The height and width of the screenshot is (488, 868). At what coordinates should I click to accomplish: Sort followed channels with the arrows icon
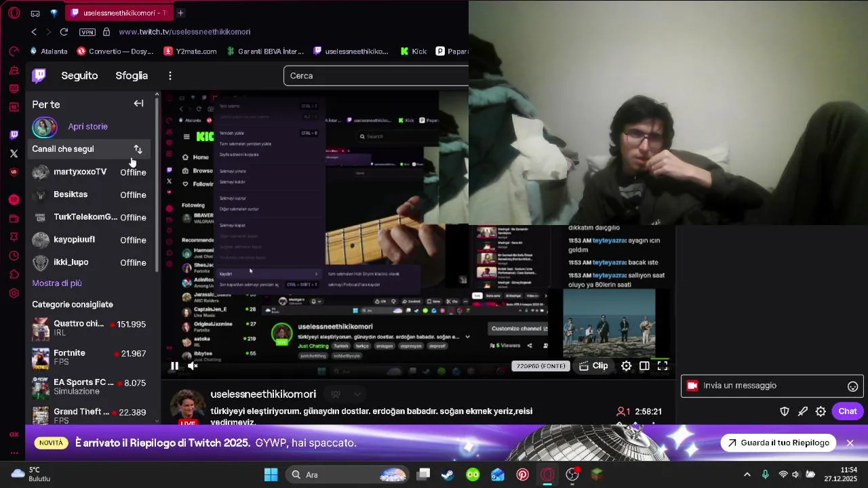tap(138, 149)
